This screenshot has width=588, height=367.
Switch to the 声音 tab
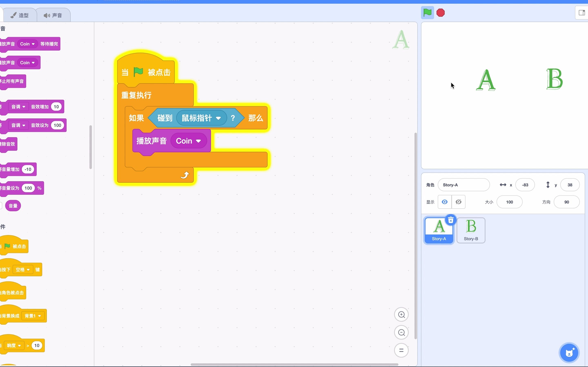[53, 15]
